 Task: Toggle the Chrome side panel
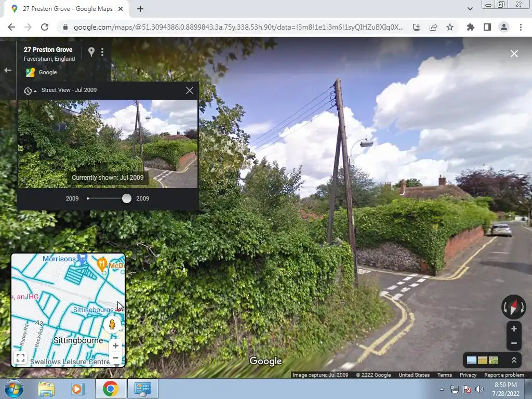[x=487, y=27]
